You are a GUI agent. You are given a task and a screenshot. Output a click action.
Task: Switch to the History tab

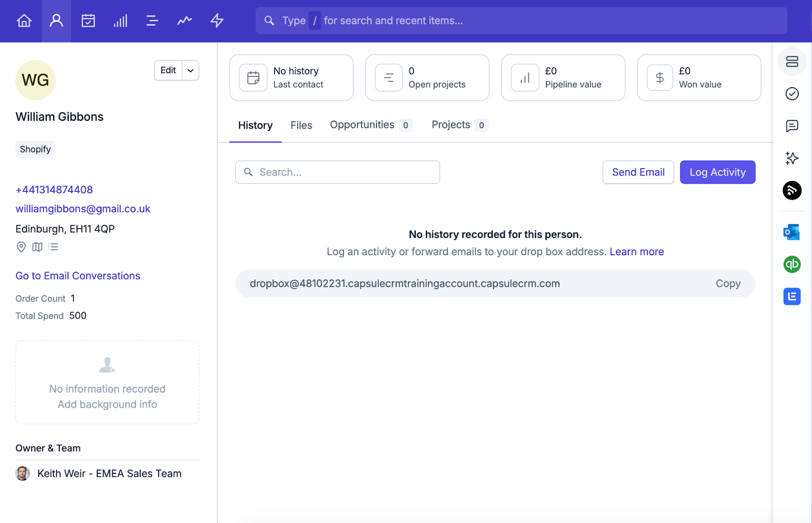[x=255, y=125]
